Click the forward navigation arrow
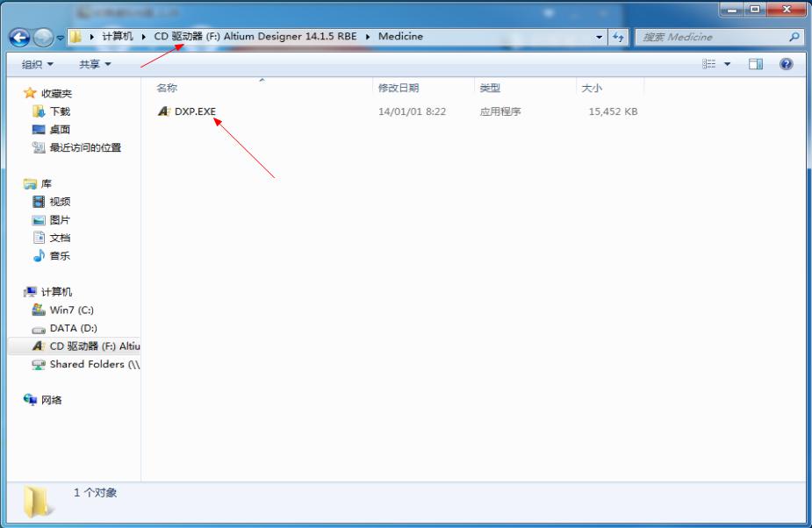 click(42, 37)
